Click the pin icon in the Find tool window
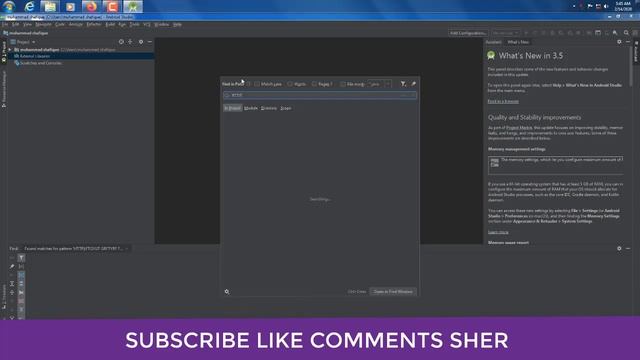640x360 pixels. point(12,266)
